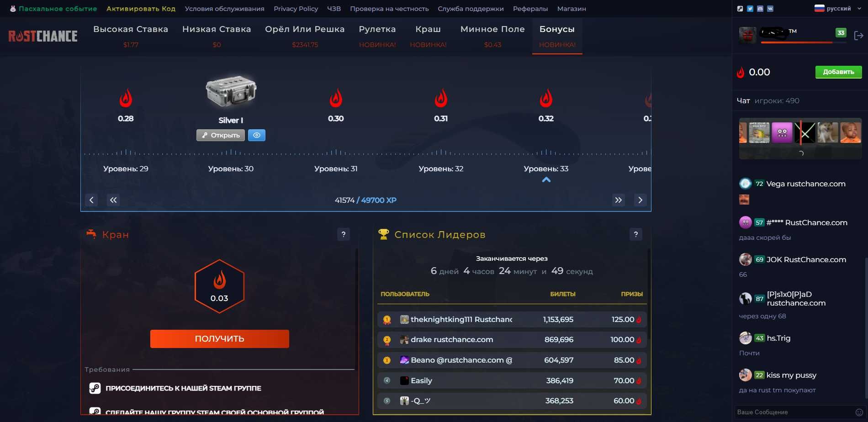
Task: Open the Privacy Policy link
Action: click(x=296, y=9)
